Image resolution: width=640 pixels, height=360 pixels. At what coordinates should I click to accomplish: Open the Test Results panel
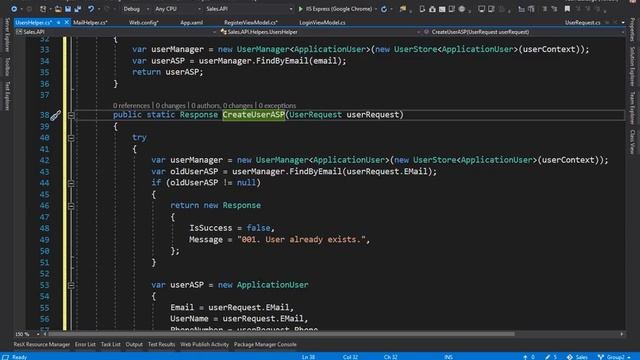pyautogui.click(x=161, y=344)
